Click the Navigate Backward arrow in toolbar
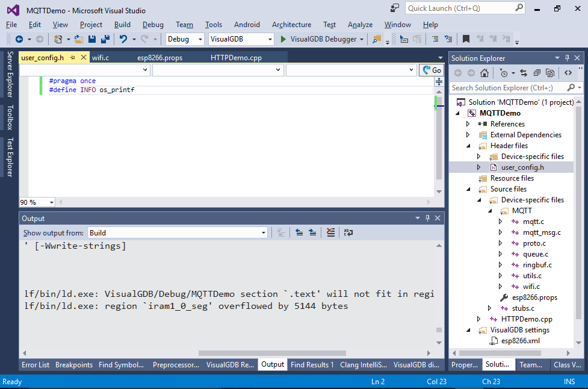 [19, 39]
